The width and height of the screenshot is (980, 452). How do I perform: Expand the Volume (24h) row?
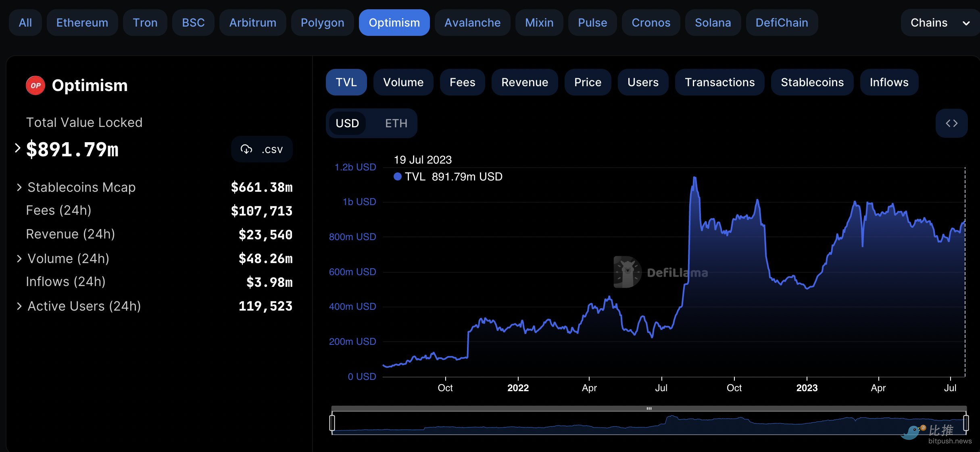point(19,259)
